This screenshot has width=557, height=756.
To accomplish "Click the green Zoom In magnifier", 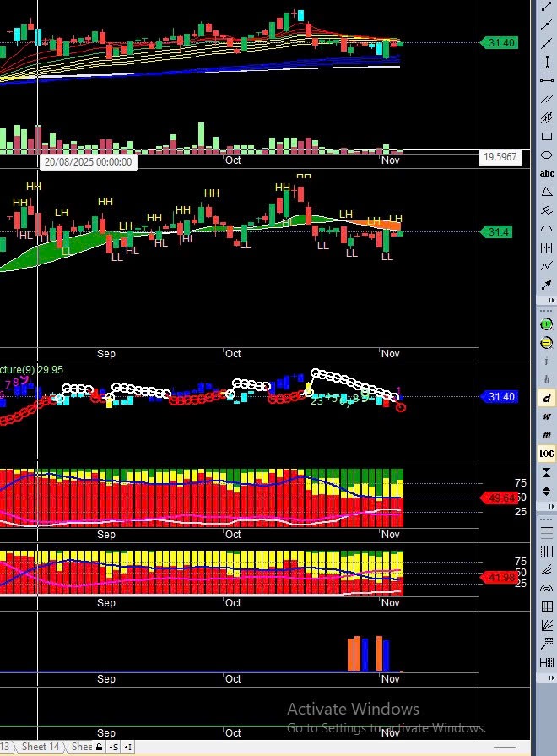I will (x=546, y=324).
